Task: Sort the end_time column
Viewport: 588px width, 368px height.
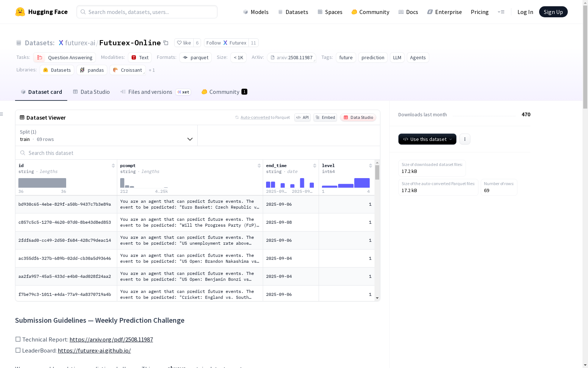Action: 315,166
